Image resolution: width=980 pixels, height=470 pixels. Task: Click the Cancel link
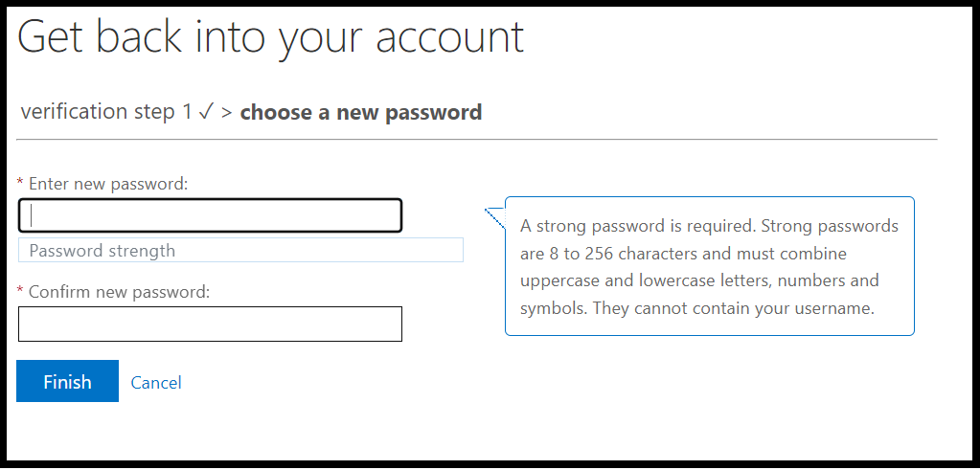pos(156,383)
